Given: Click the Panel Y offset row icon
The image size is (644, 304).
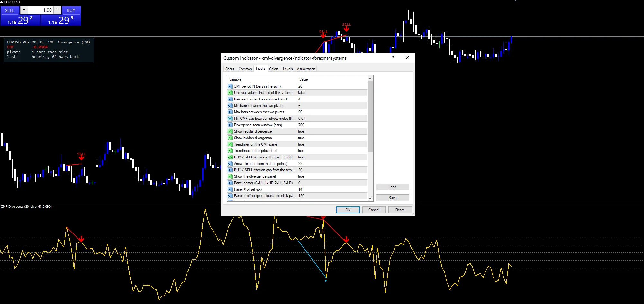Looking at the screenshot, I should 230,196.
